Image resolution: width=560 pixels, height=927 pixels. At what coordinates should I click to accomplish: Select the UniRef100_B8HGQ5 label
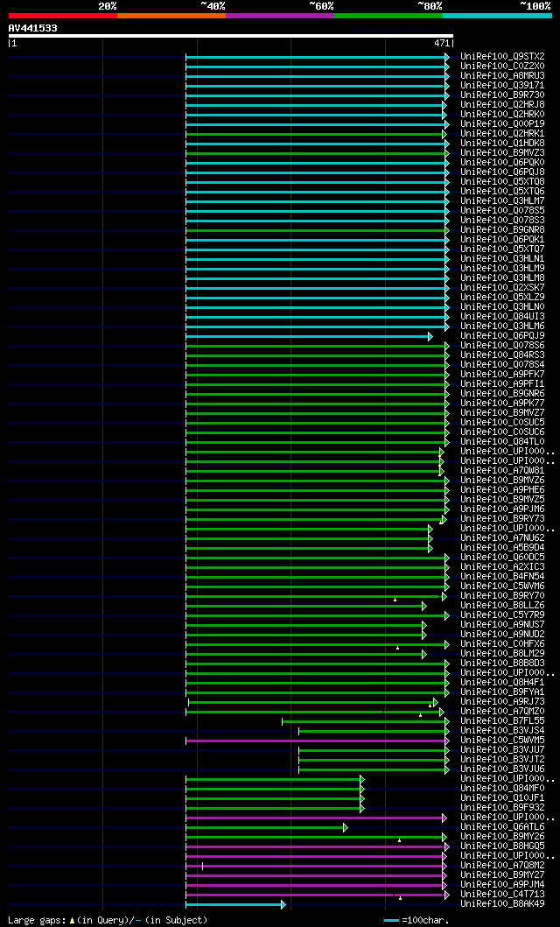pyautogui.click(x=503, y=846)
